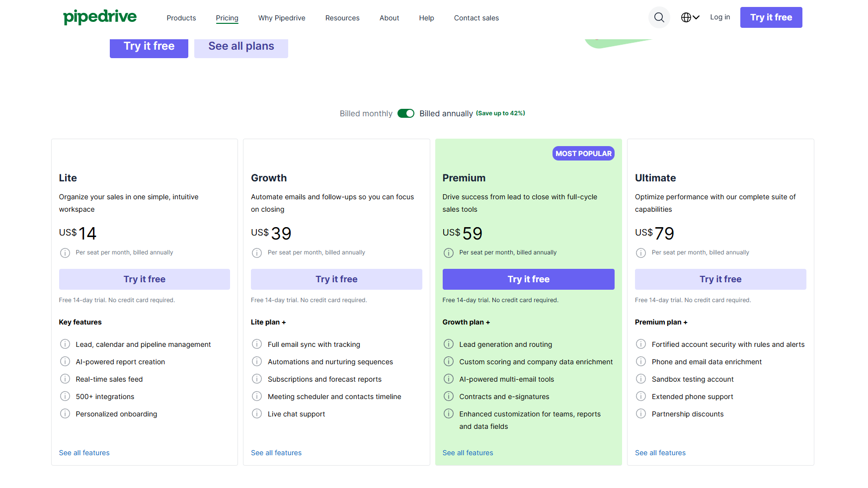The image size is (868, 488).
Task: Click info icon for 500+ integrations
Action: tap(65, 396)
